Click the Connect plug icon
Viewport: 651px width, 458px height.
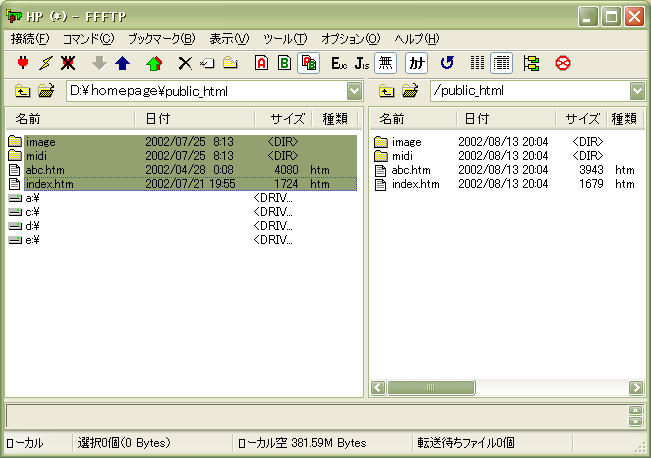(x=23, y=63)
